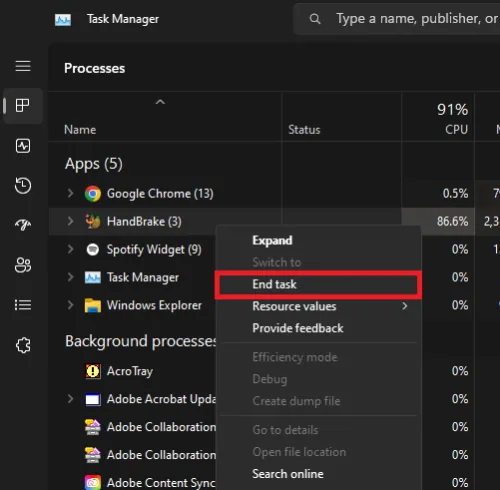The height and width of the screenshot is (490, 500).
Task: Open the Performance sidebar icon
Action: [x=23, y=146]
